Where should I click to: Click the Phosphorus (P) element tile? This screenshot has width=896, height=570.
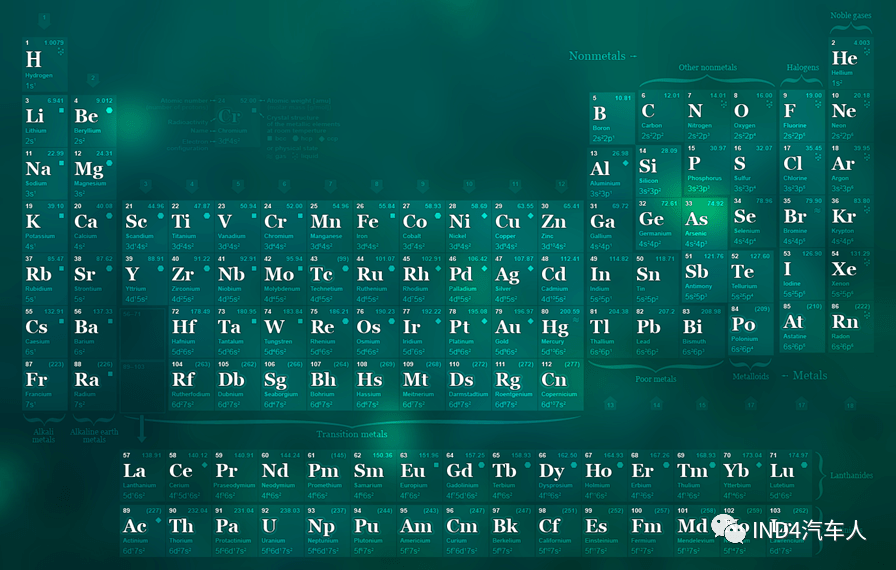tap(706, 168)
